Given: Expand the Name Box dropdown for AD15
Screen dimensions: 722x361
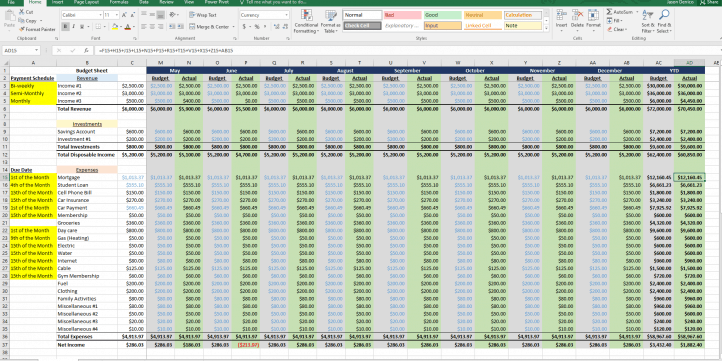Looking at the screenshot, I should click(x=36, y=50).
